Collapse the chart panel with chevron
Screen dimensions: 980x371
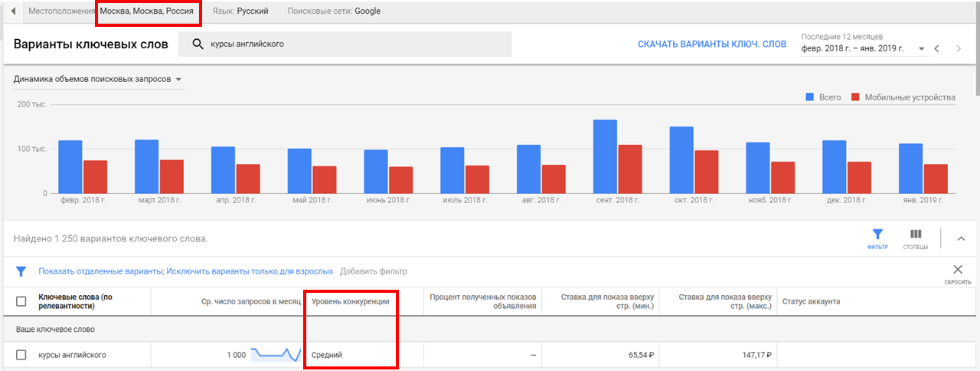click(x=961, y=238)
